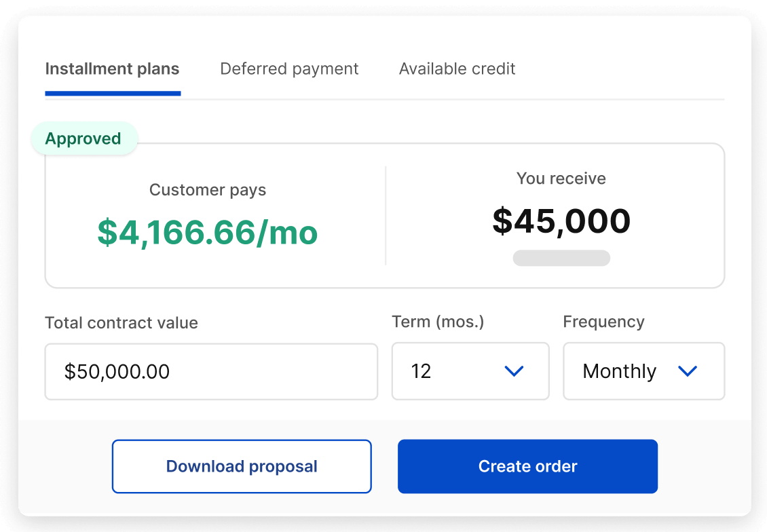Screen dimensions: 767x532
Task: Switch to the Installment plans tab
Action: (x=112, y=69)
